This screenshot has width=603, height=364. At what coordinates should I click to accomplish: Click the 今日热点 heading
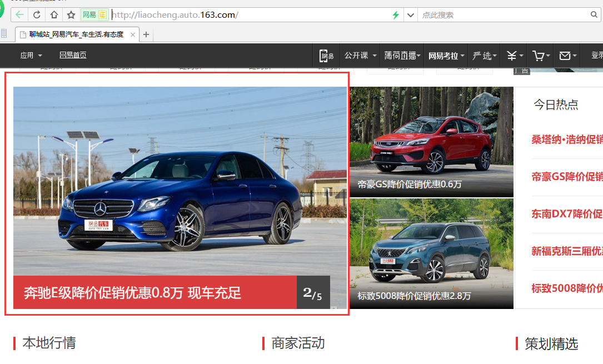(x=556, y=104)
